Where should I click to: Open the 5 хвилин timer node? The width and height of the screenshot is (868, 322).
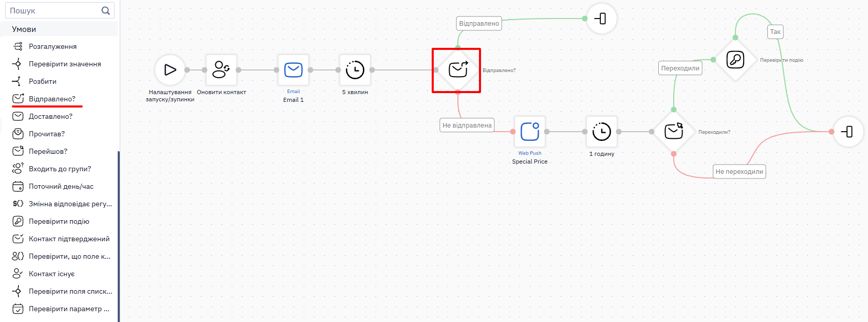point(355,70)
